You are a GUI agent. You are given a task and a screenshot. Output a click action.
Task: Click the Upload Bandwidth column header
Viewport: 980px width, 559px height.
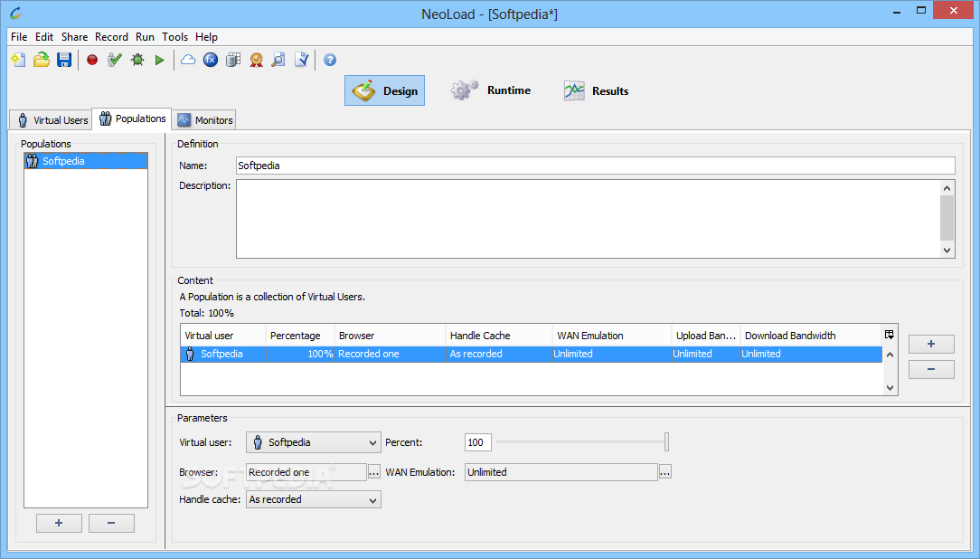pos(706,336)
